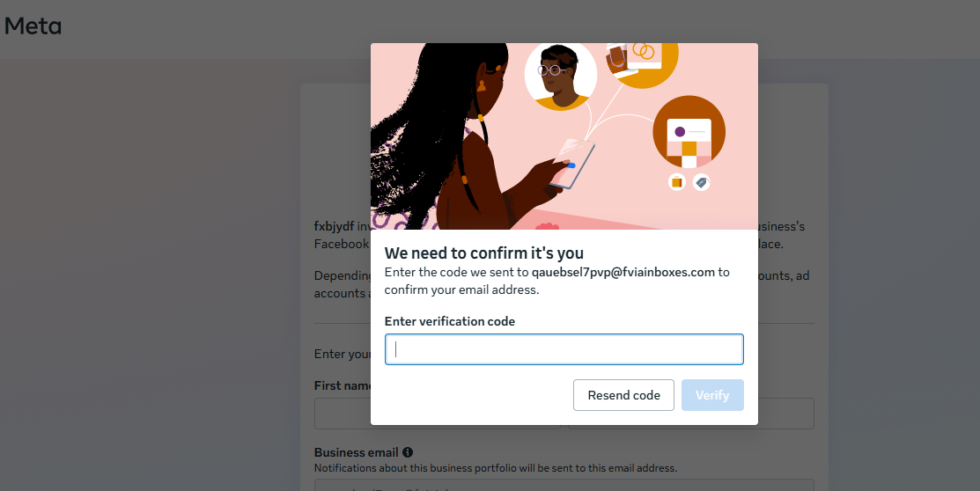Viewport: 980px width, 491px height.
Task: Click the Meta logo in the header
Action: pyautogui.click(x=33, y=26)
